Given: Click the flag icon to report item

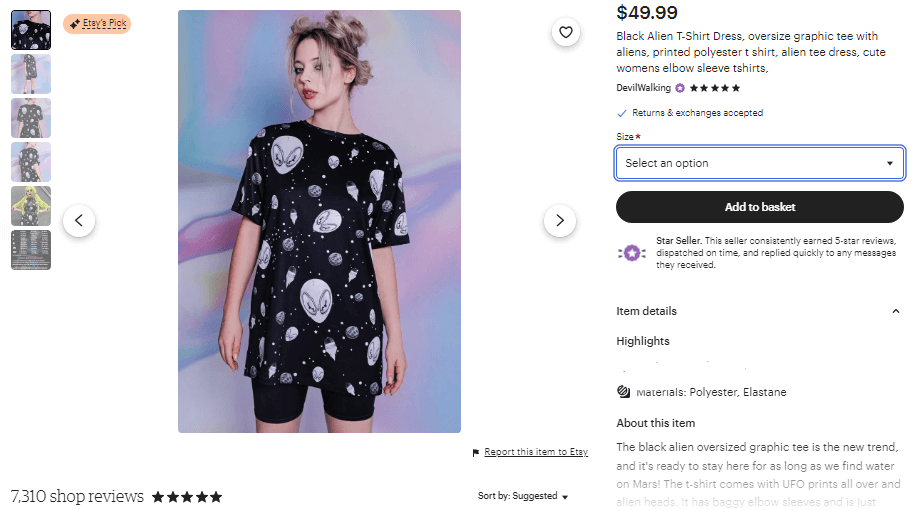Looking at the screenshot, I should point(476,453).
